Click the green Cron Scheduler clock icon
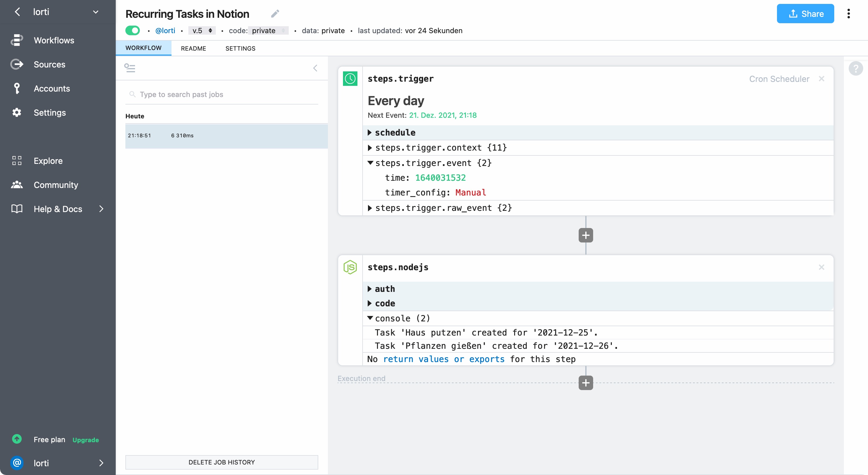868x475 pixels. [x=350, y=79]
